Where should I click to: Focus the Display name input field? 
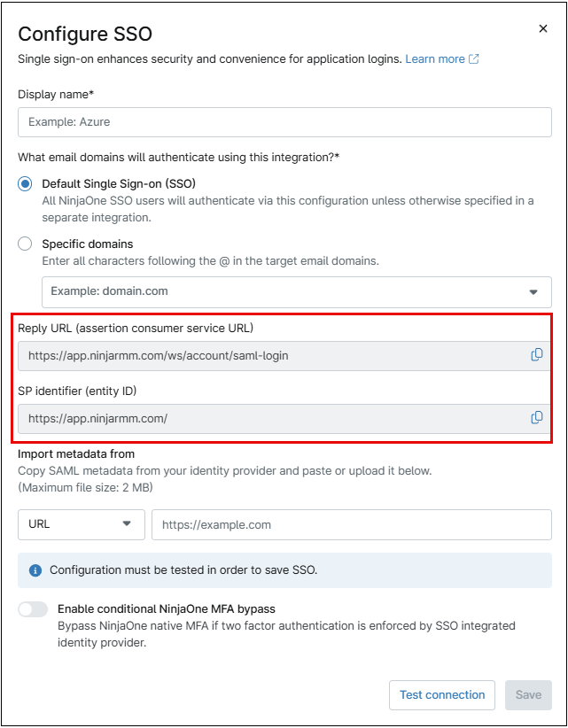pyautogui.click(x=284, y=122)
